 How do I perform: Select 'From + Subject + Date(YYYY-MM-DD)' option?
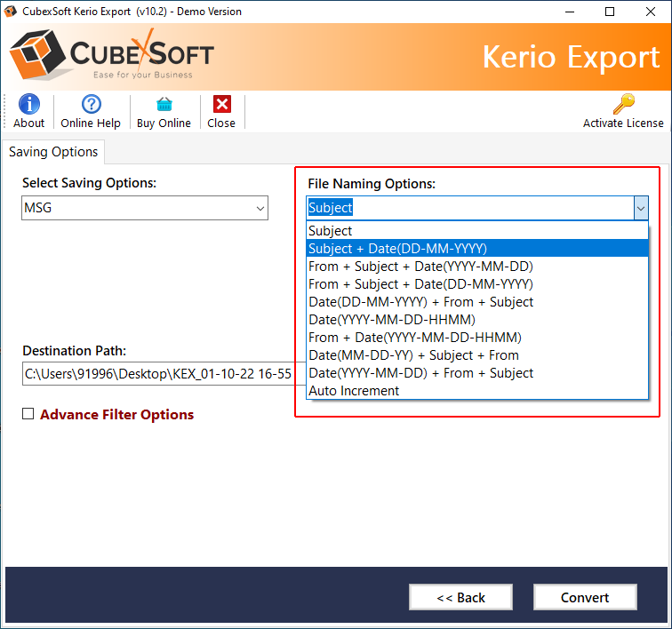pos(477,267)
